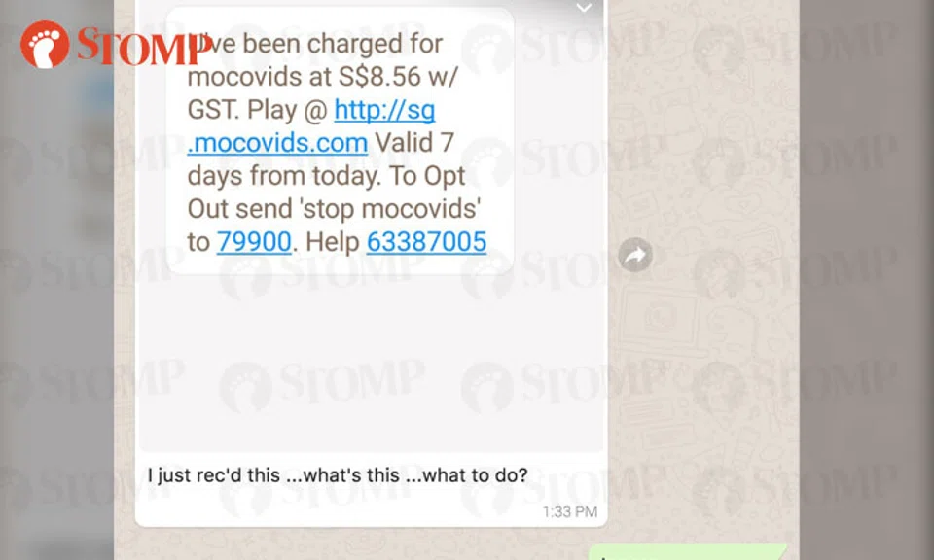Click the 1:33 PM message timestamp
This screenshot has width=934, height=560.
569,511
